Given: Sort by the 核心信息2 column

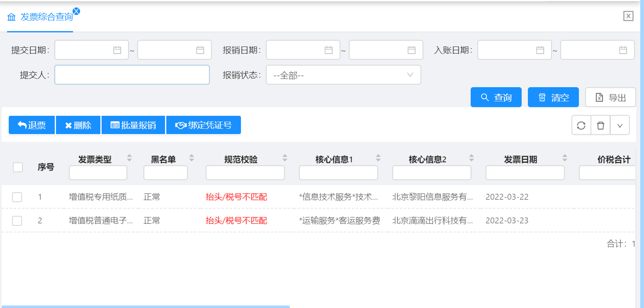Looking at the screenshot, I should tap(471, 158).
